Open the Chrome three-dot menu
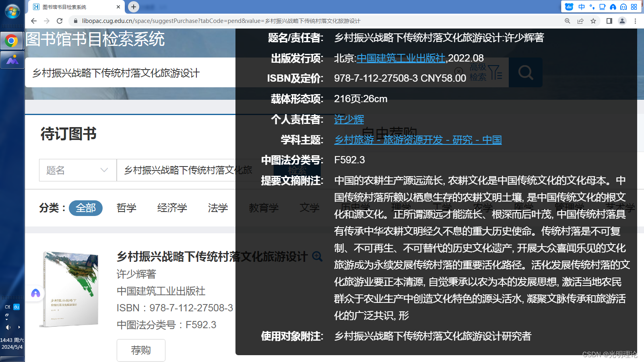This screenshot has width=644, height=362. [x=635, y=21]
